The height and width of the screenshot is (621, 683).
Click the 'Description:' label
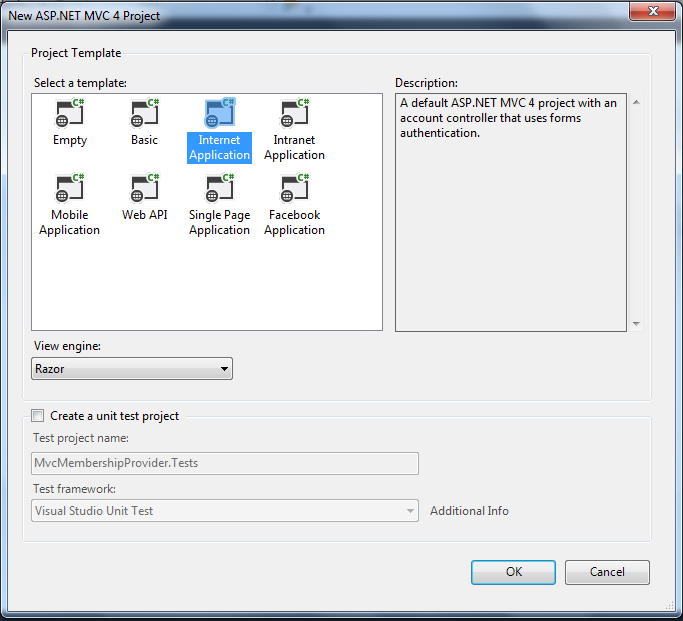tap(426, 83)
